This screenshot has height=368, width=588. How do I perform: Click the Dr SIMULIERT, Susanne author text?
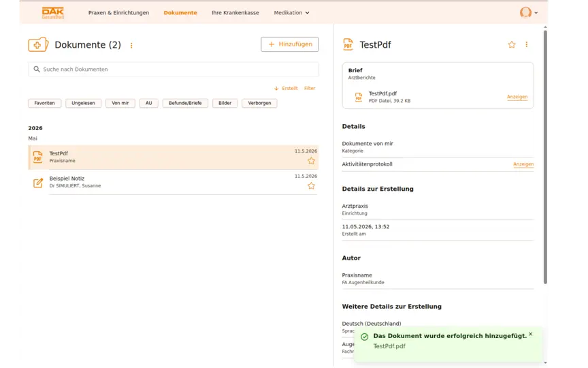click(x=75, y=186)
